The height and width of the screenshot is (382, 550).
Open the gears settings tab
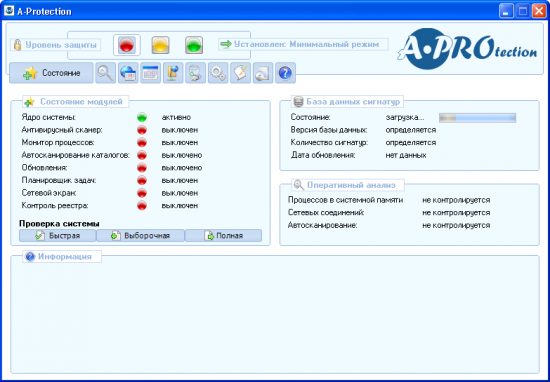(218, 73)
